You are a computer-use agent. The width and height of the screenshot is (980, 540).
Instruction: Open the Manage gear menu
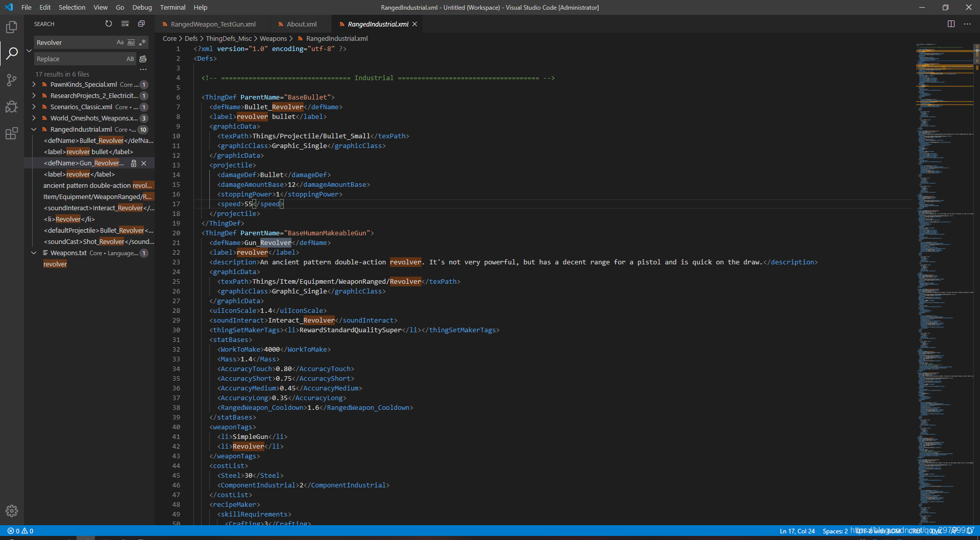point(12,511)
